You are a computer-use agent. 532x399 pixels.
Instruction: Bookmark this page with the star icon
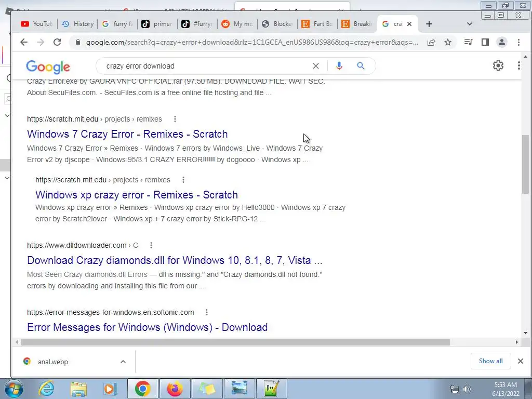(x=448, y=42)
